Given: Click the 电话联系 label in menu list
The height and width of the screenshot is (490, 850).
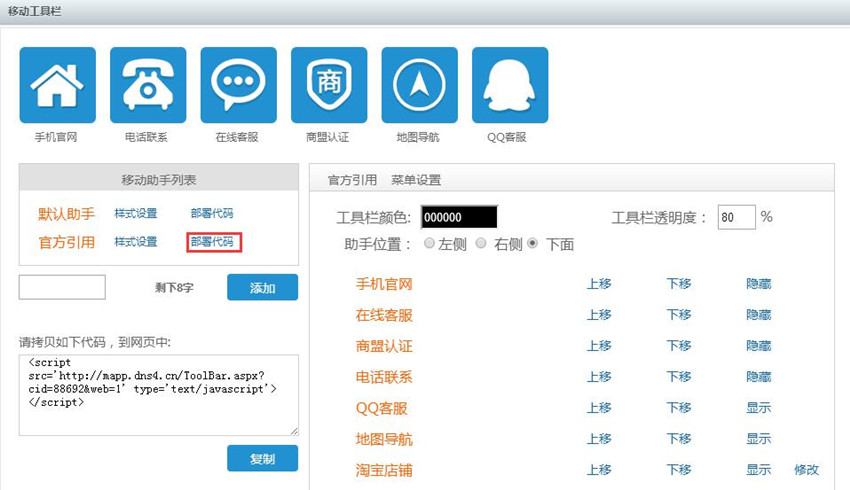Looking at the screenshot, I should point(384,377).
